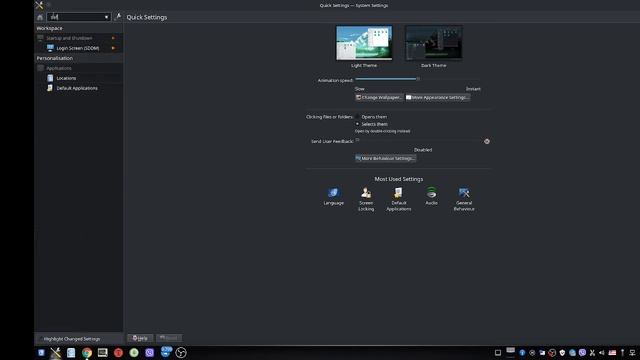Open Viber from the taskbar

point(149,353)
